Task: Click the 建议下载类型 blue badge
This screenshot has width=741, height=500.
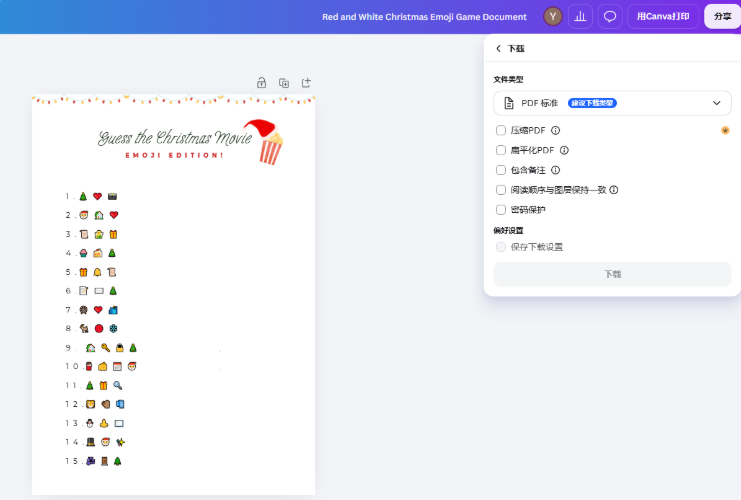Action: click(592, 103)
